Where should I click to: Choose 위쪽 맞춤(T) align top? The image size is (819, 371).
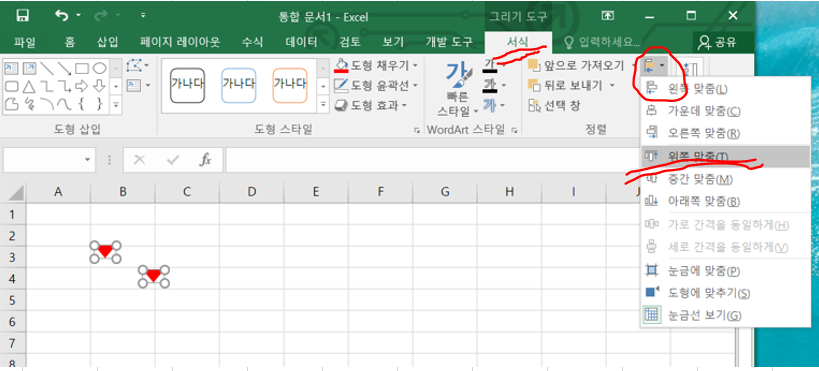coord(725,156)
